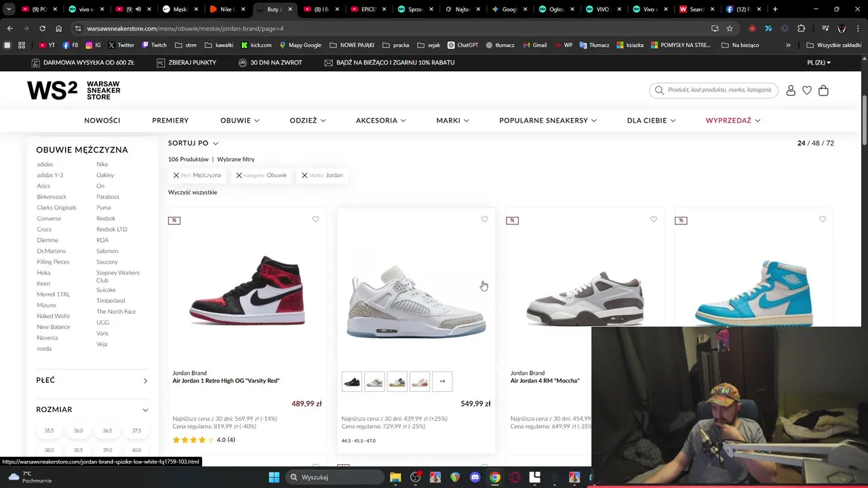Remove the Mężczyzna gender filter
868x488 pixels.
[176, 176]
